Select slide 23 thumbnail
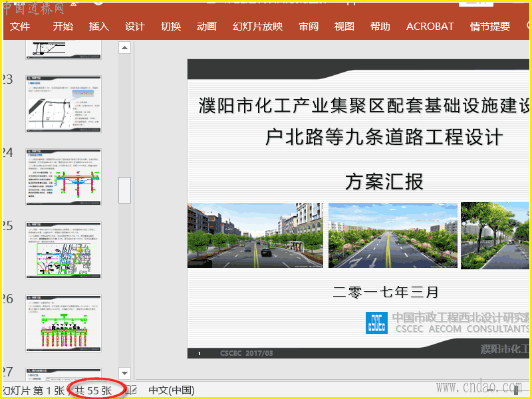This screenshot has width=532, height=399. click(x=64, y=104)
